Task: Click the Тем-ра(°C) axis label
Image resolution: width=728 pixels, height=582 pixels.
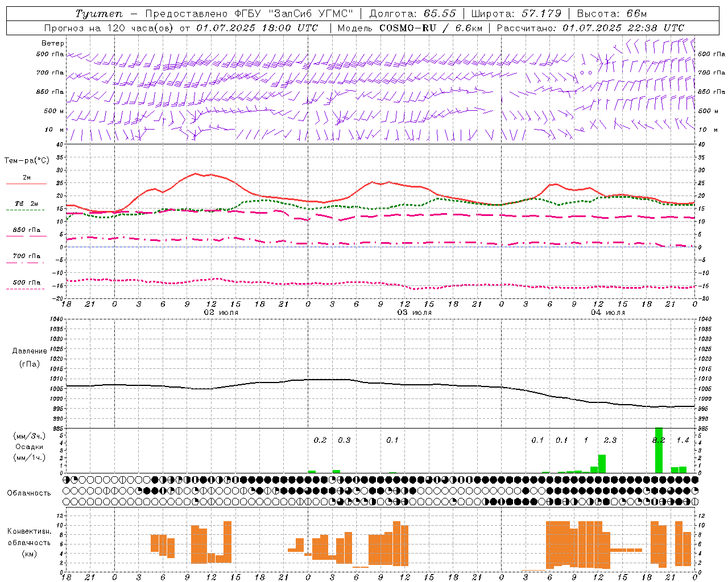Action: point(27,161)
